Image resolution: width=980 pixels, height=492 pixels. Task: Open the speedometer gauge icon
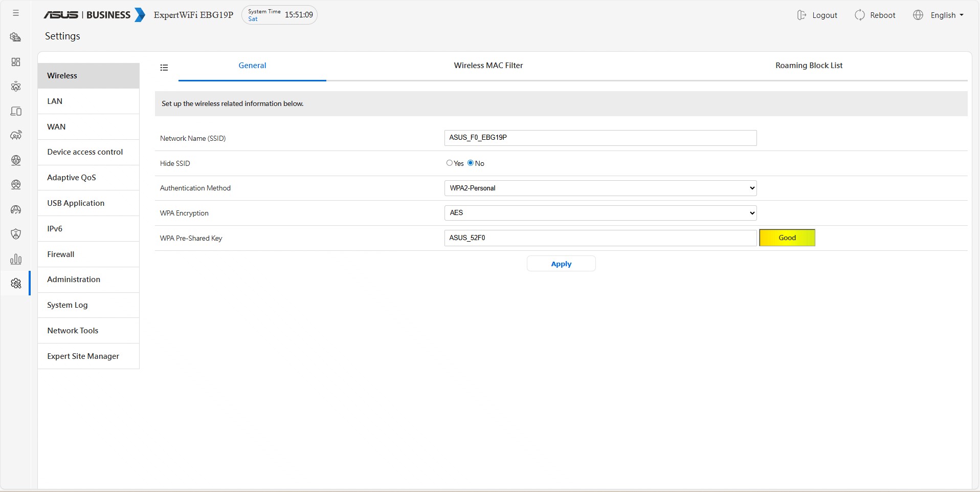[16, 209]
